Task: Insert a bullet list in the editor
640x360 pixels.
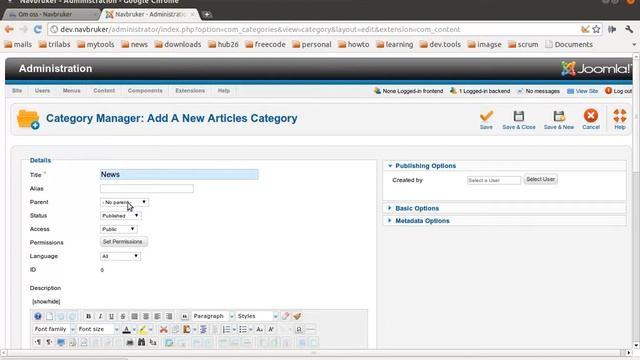Action: pyautogui.click(x=243, y=329)
